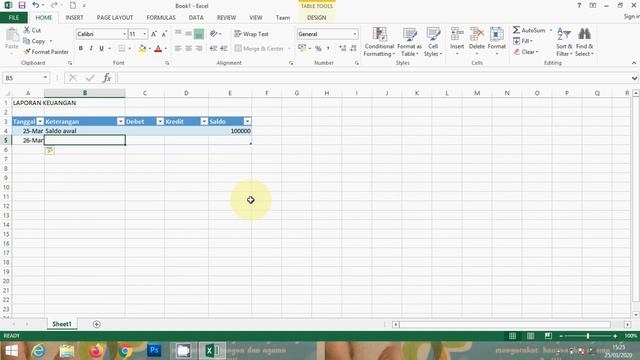Screen dimensions: 640x360
Task: Click Merge & Center
Action: [259, 49]
